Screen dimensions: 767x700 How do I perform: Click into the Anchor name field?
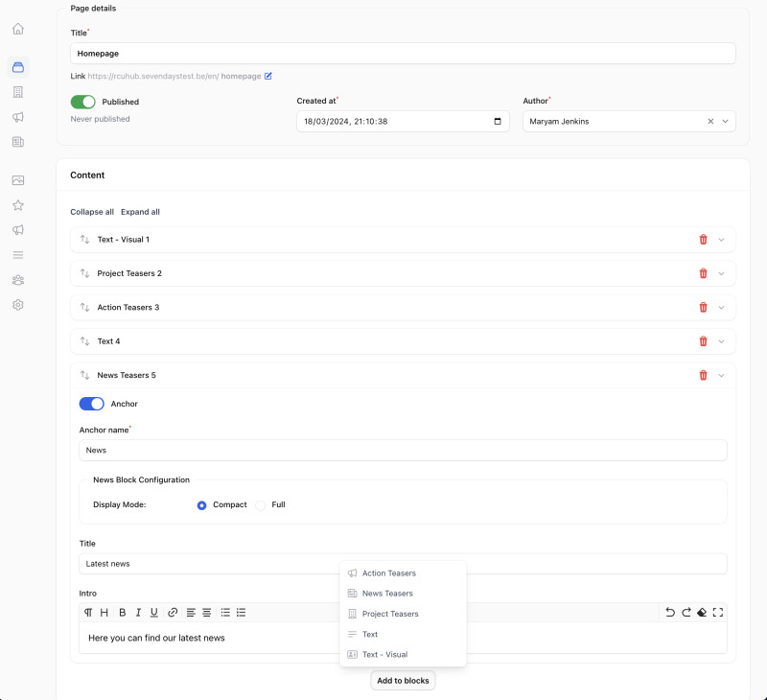(x=403, y=450)
